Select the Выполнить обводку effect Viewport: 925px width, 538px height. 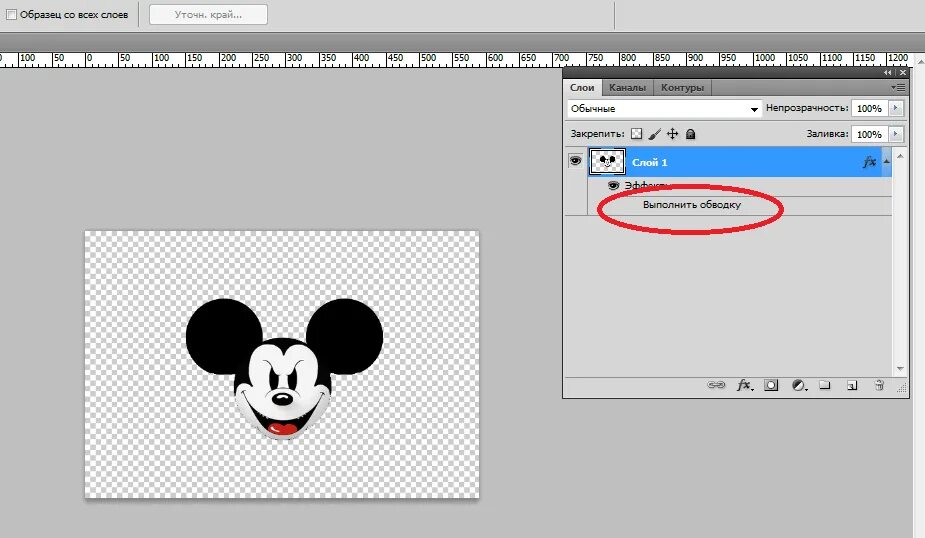pos(692,205)
